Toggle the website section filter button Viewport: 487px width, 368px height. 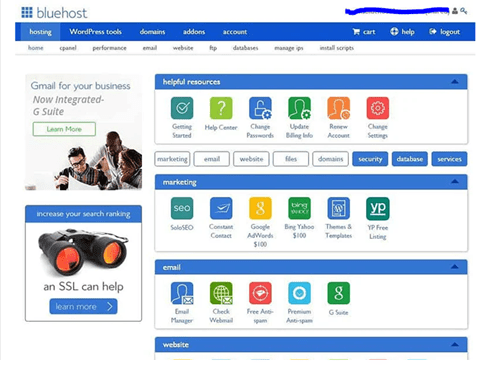pyautogui.click(x=251, y=159)
